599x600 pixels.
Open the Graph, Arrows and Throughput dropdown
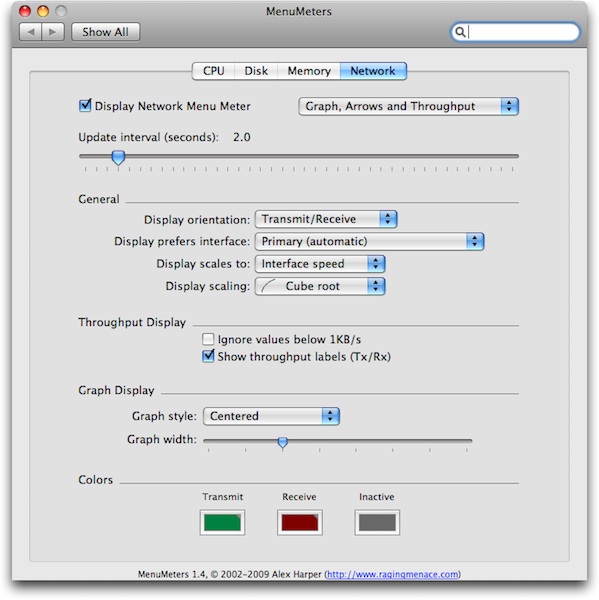click(408, 106)
